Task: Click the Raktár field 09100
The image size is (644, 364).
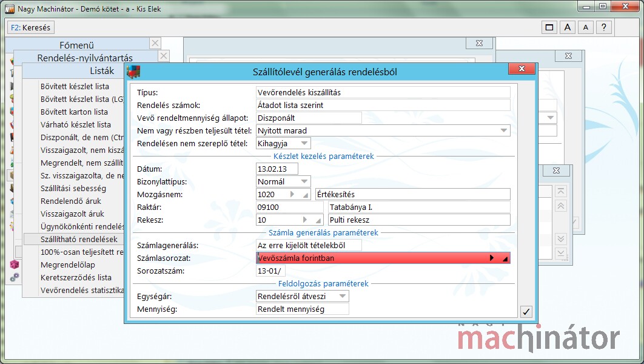Action: pyautogui.click(x=289, y=207)
